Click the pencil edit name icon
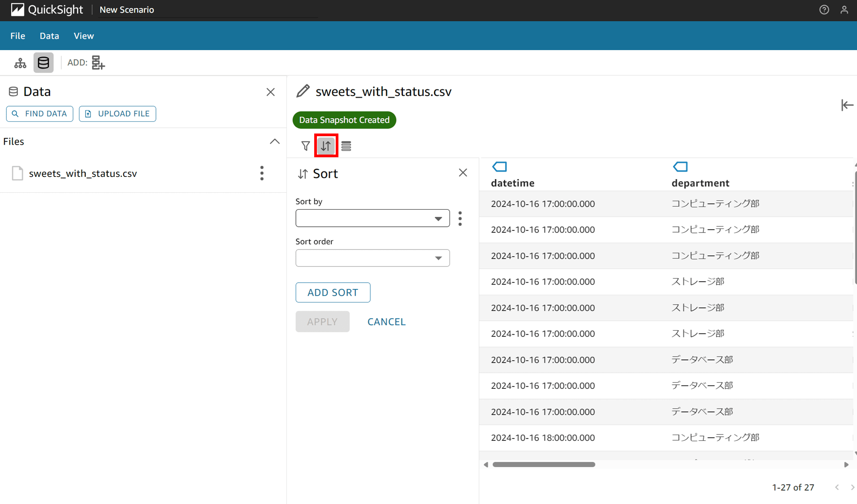The width and height of the screenshot is (857, 504). point(303,91)
